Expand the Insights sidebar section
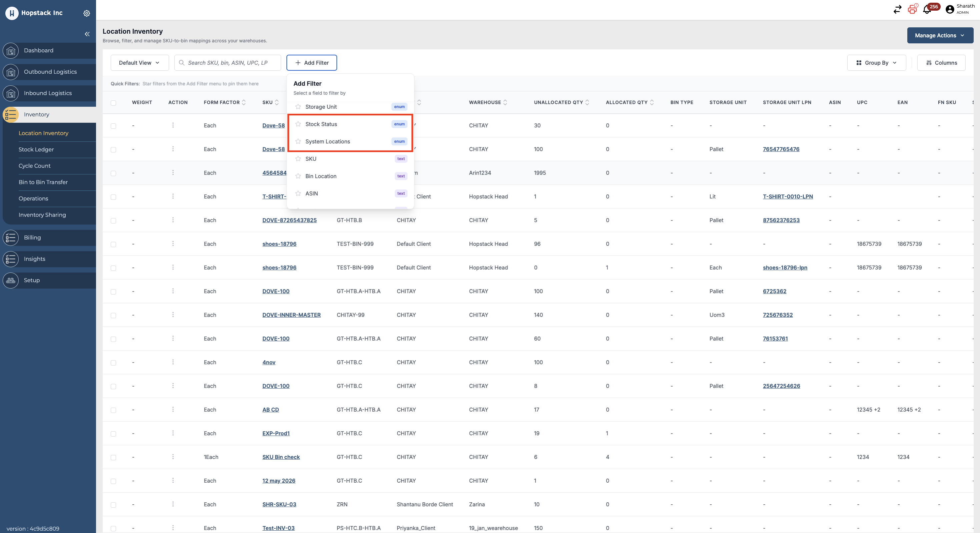980x533 pixels. (x=49, y=259)
